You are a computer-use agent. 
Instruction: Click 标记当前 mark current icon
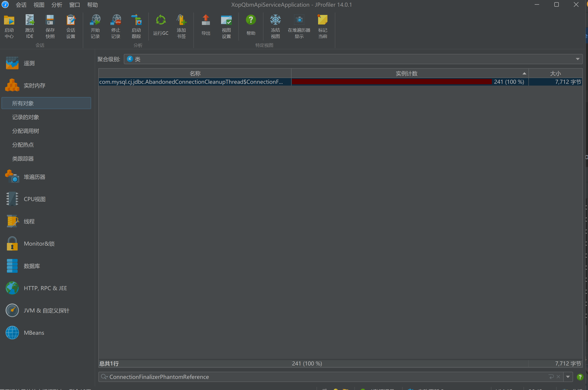pos(322,20)
